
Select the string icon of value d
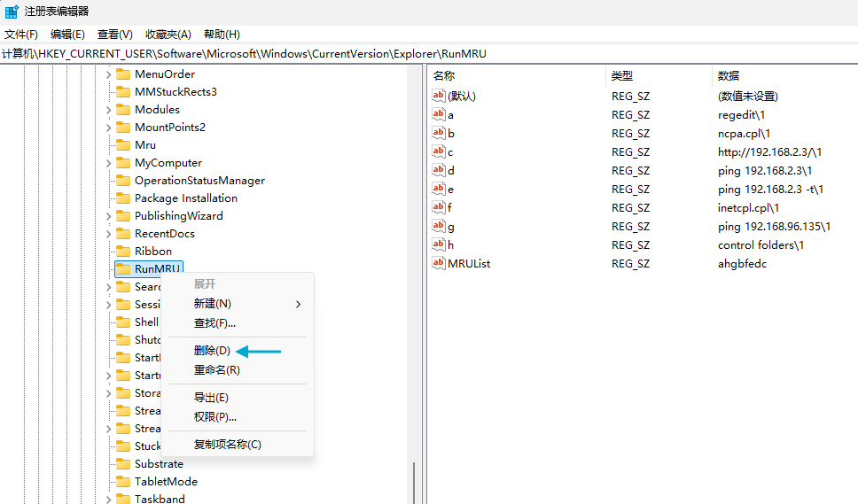[x=438, y=170]
